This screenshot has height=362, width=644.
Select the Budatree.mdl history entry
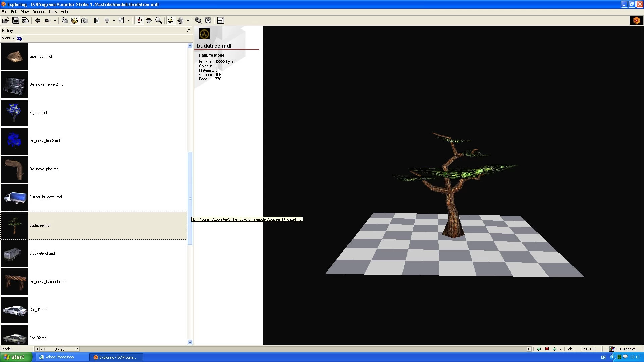tap(94, 225)
